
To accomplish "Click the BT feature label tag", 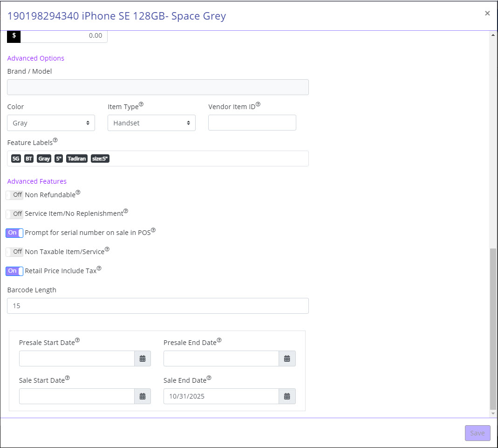I will [29, 159].
